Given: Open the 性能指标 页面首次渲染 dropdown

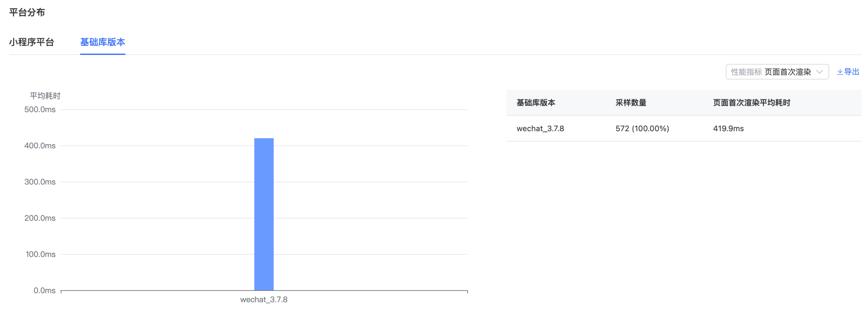Looking at the screenshot, I should coord(777,72).
